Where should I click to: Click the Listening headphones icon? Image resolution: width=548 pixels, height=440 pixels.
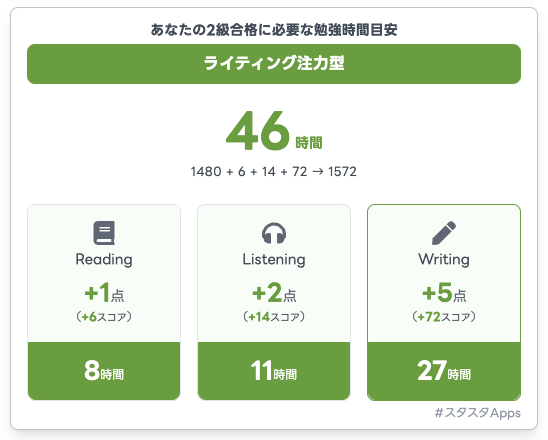(274, 233)
